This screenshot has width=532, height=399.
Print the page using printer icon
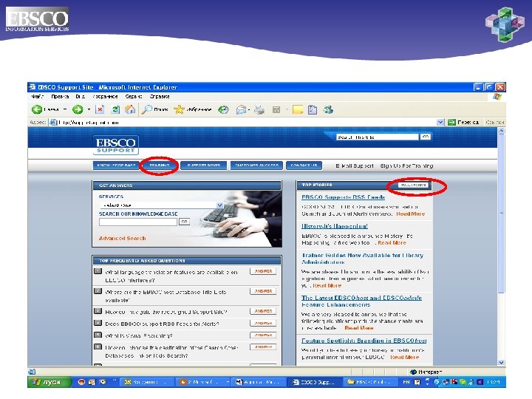pyautogui.click(x=259, y=109)
